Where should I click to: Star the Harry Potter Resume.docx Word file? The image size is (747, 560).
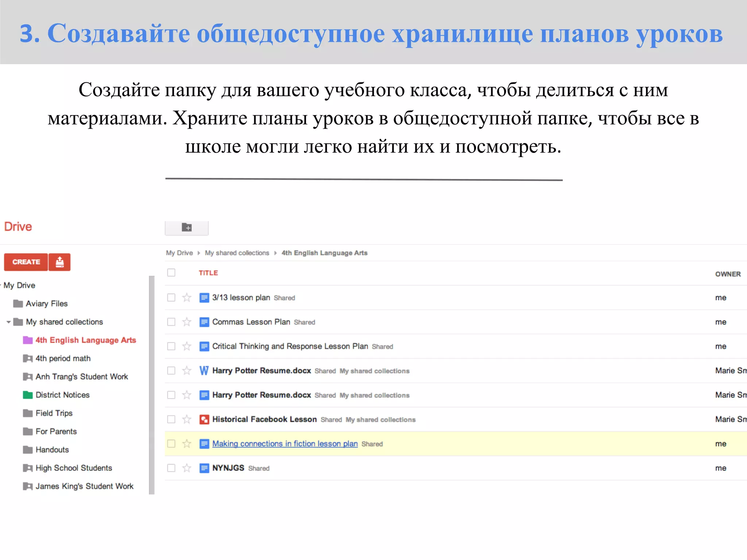pyautogui.click(x=187, y=371)
